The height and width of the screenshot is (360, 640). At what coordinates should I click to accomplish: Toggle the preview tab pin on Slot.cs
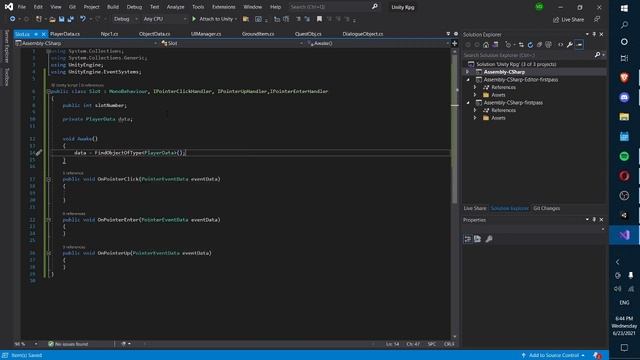pos(36,34)
